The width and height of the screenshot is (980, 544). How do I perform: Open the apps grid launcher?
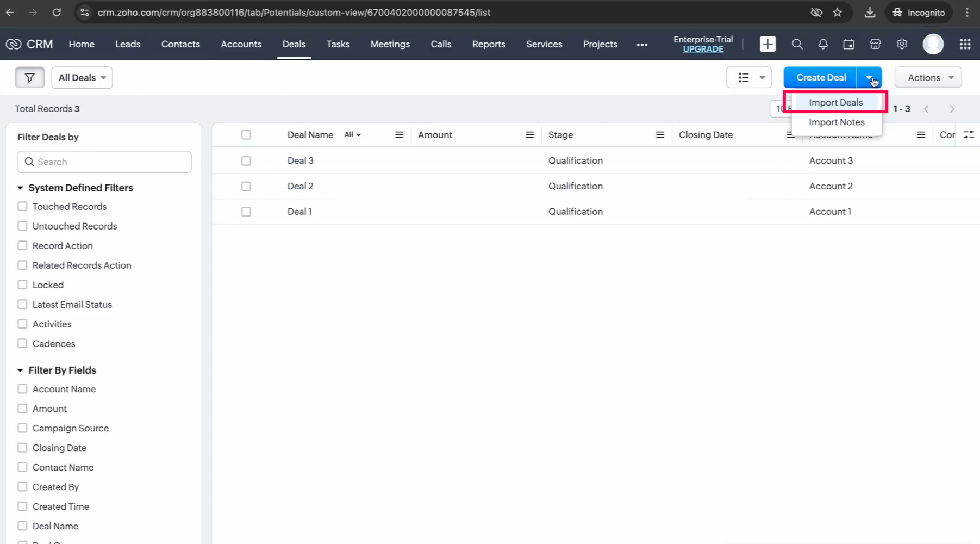coord(965,44)
